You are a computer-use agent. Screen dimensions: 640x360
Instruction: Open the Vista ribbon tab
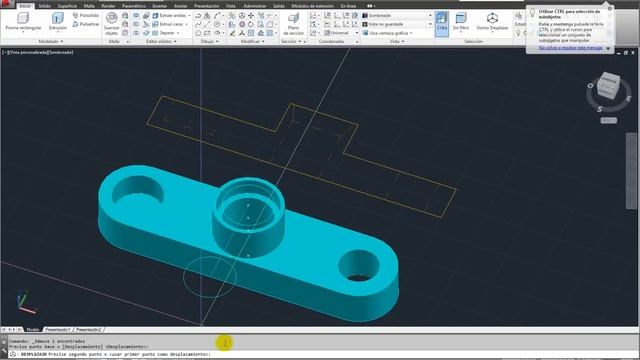tap(231, 6)
